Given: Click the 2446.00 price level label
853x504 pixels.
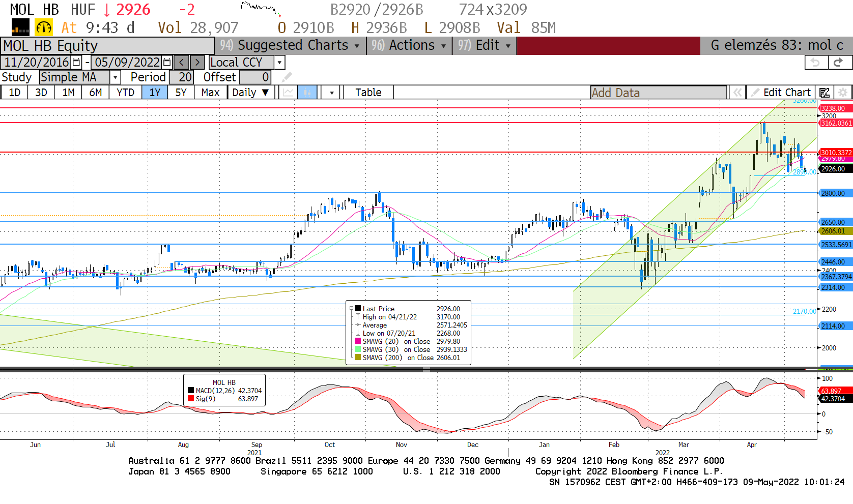Looking at the screenshot, I should coord(835,262).
